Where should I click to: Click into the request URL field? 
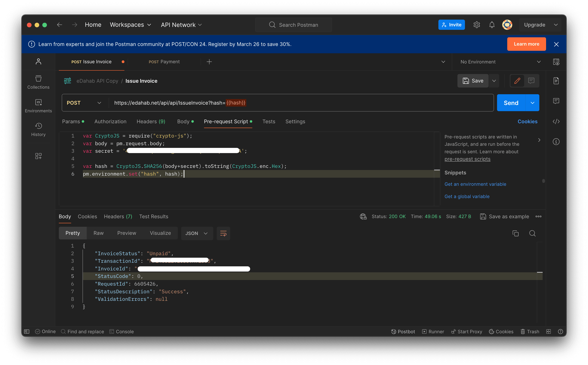pyautogui.click(x=301, y=103)
